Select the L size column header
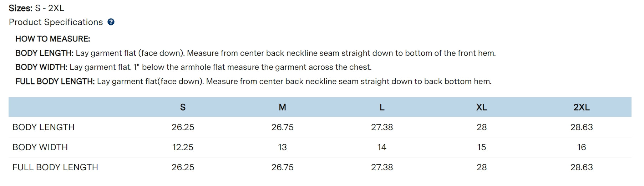The width and height of the screenshot is (644, 186). tap(382, 107)
